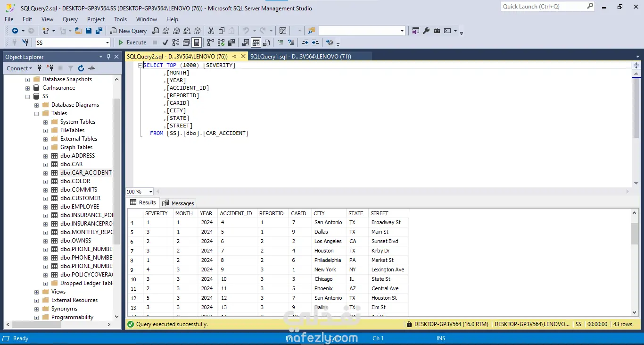Toggle Include Actual Execution Plan
This screenshot has height=345, width=644.
pyautogui.click(x=210, y=42)
